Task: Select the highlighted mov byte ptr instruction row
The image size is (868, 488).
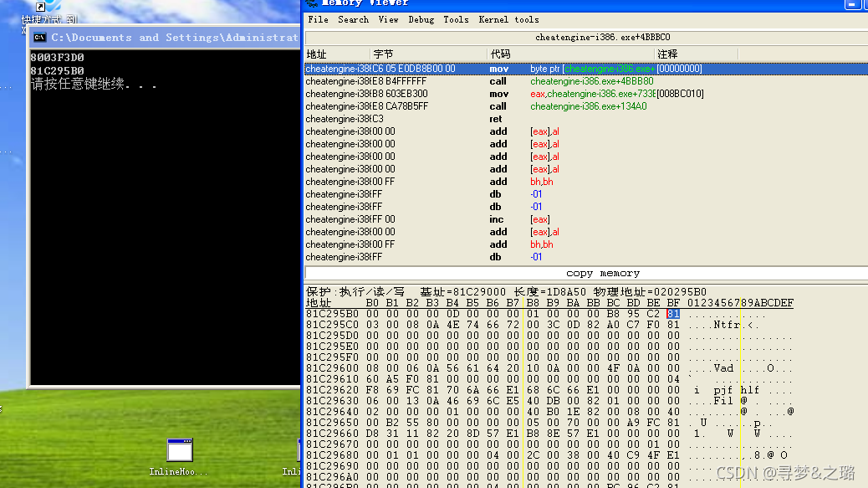Action: pos(585,69)
